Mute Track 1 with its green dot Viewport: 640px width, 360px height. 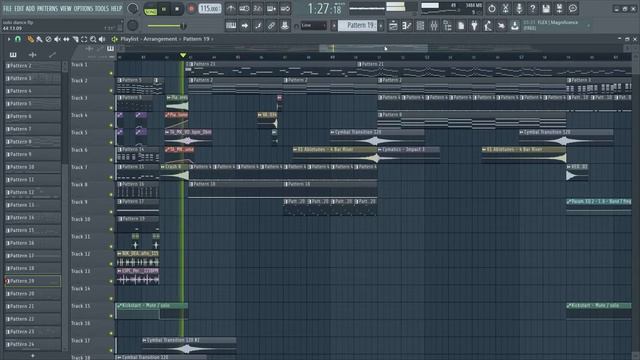click(111, 73)
